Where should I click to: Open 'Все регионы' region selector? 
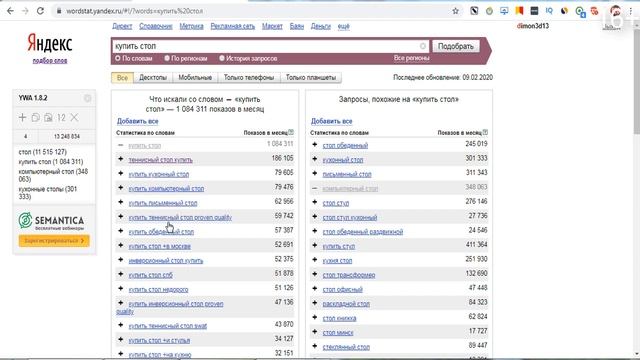(x=411, y=58)
